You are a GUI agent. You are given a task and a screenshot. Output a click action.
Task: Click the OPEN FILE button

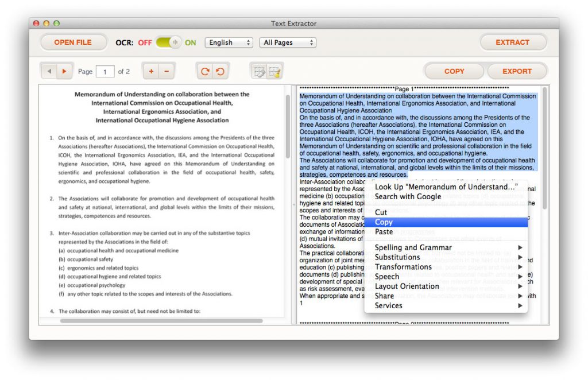point(73,42)
